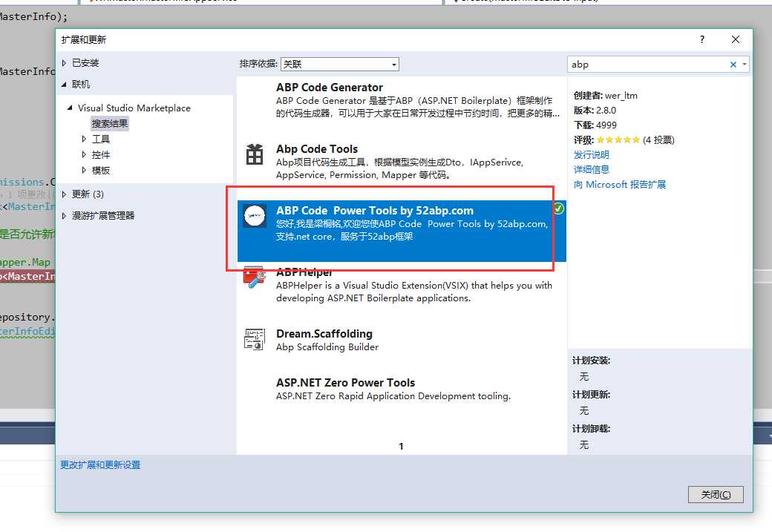The height and width of the screenshot is (532, 772).
Task: Click the Dream.Scaffolding extension icon
Action: (255, 340)
